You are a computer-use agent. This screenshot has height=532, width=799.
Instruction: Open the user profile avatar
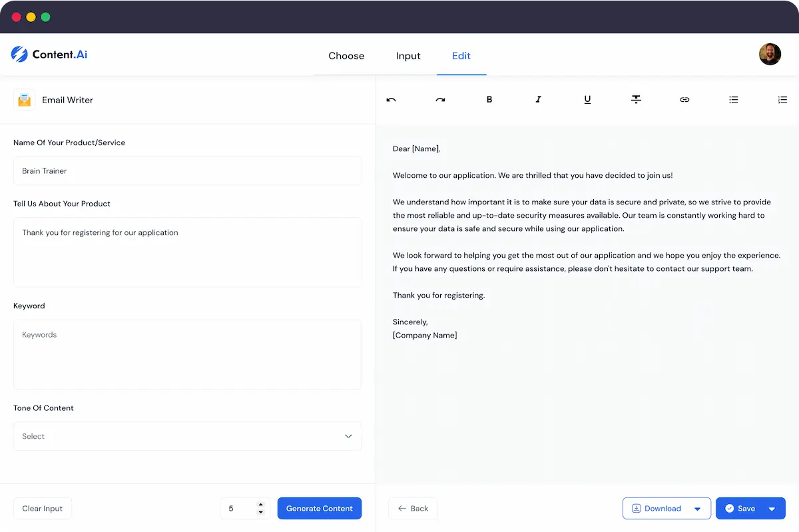770,55
